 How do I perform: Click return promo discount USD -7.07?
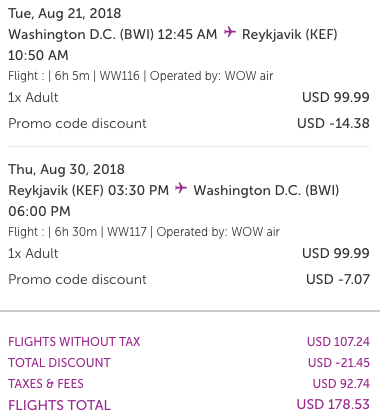coord(338,279)
